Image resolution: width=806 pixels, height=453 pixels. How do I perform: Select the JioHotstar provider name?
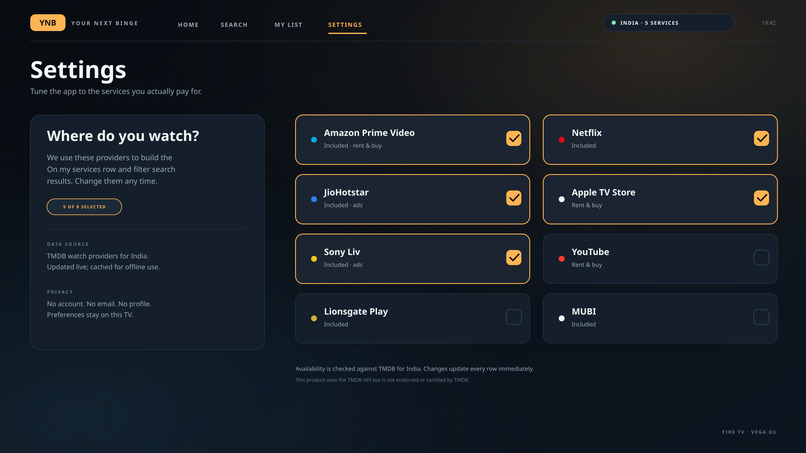click(346, 192)
